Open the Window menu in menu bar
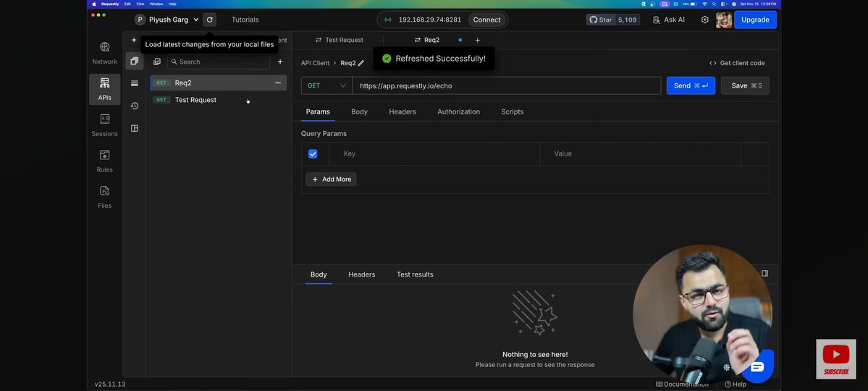 click(x=156, y=4)
